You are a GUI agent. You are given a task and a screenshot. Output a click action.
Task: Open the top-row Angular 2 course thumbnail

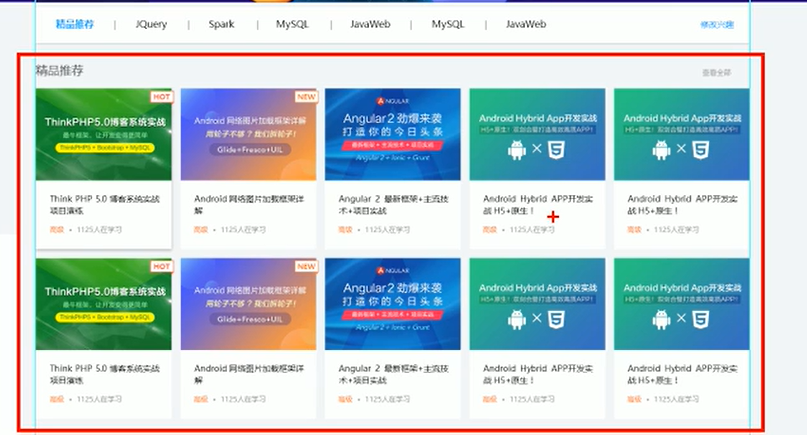point(393,134)
